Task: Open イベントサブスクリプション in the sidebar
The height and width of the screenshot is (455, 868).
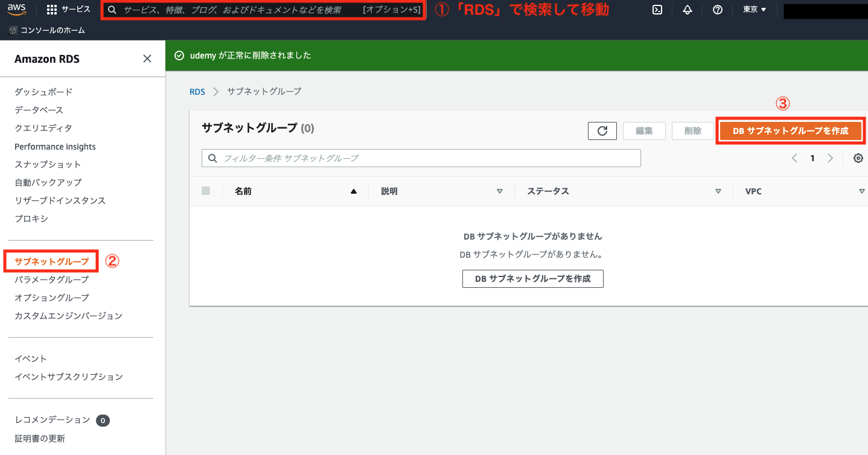Action: point(69,377)
